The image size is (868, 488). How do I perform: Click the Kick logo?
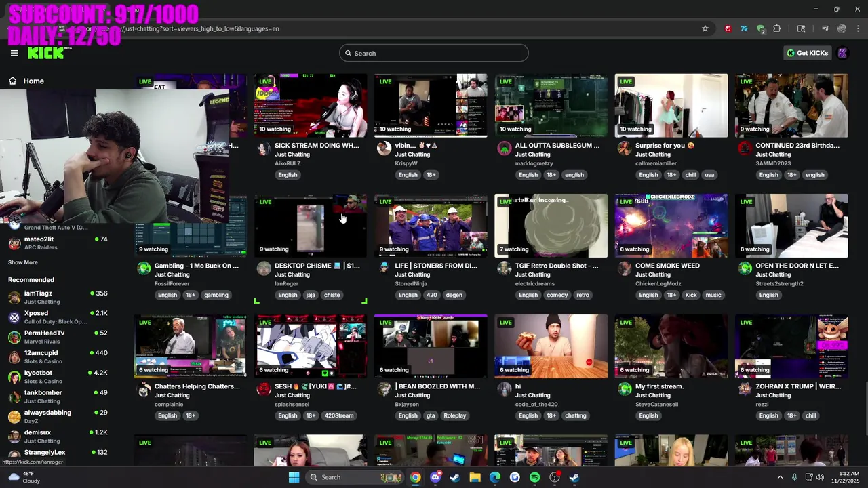click(50, 53)
